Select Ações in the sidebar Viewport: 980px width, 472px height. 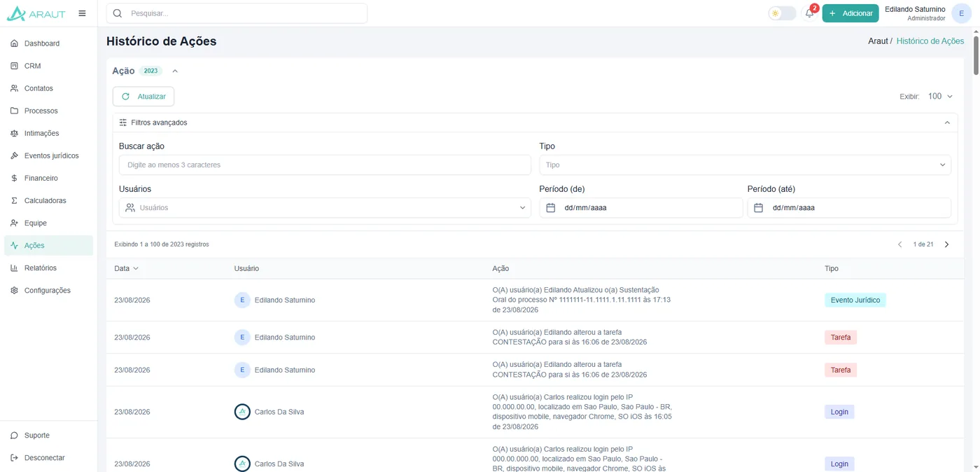click(48, 245)
